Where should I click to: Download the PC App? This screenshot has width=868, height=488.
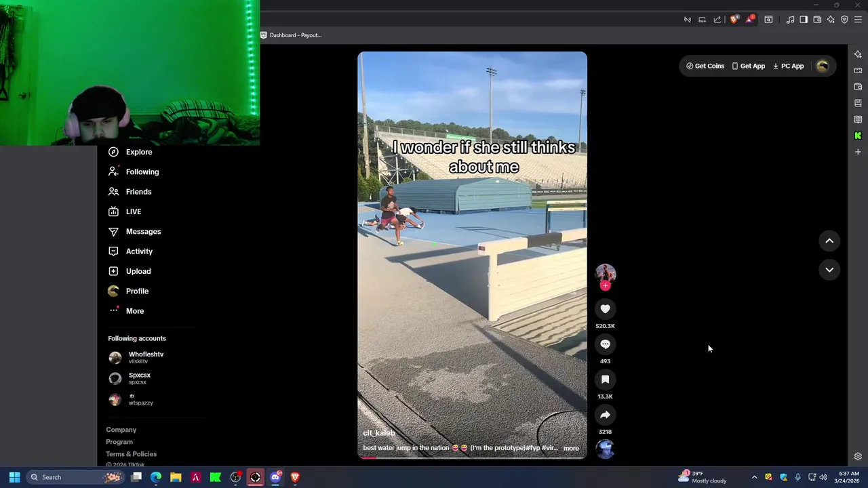pyautogui.click(x=788, y=66)
